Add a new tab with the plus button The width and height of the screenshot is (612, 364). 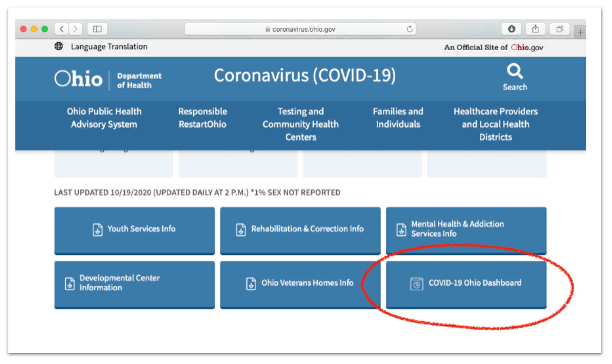coord(580,32)
